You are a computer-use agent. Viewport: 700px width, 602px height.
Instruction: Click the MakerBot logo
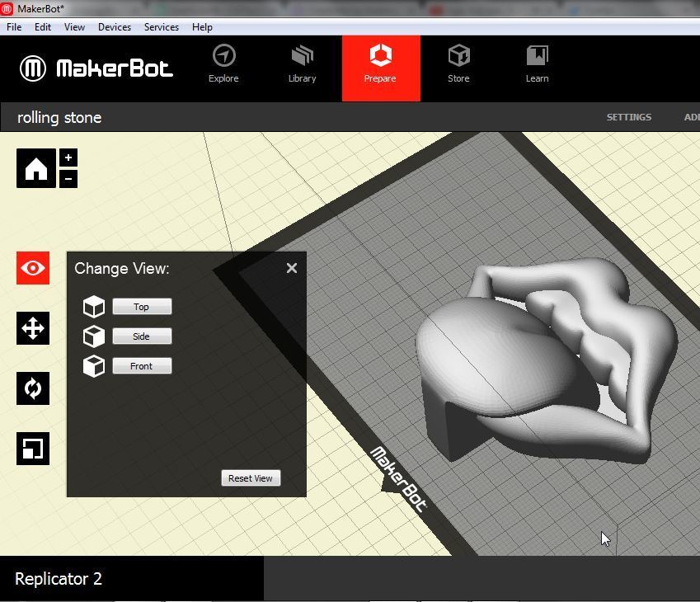pos(96,68)
